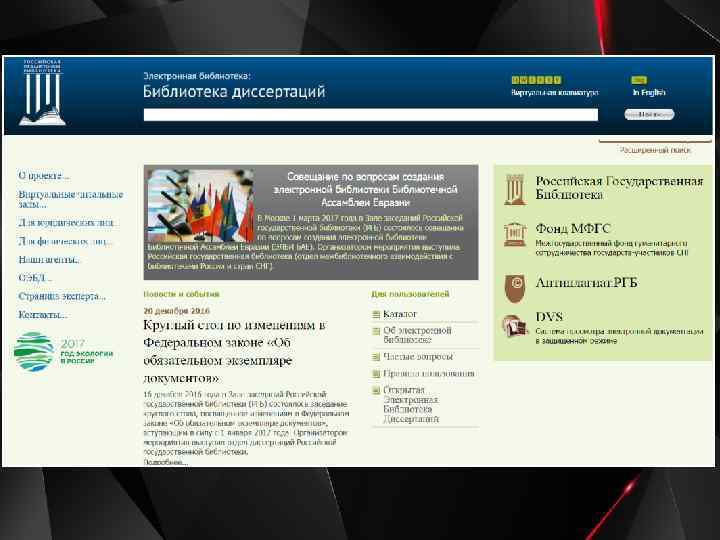Open the Контакты menu item
This screenshot has width=720, height=540.
point(43,315)
